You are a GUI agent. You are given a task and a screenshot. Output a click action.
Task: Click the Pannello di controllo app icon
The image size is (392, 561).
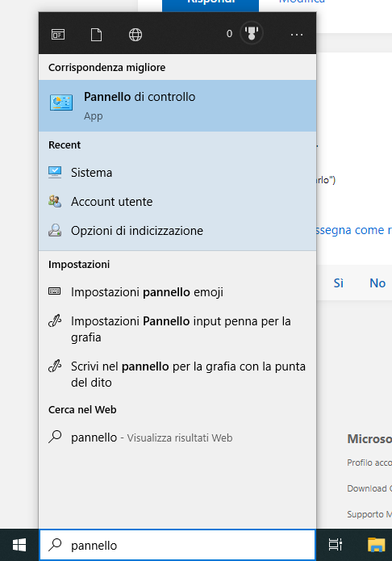61,103
